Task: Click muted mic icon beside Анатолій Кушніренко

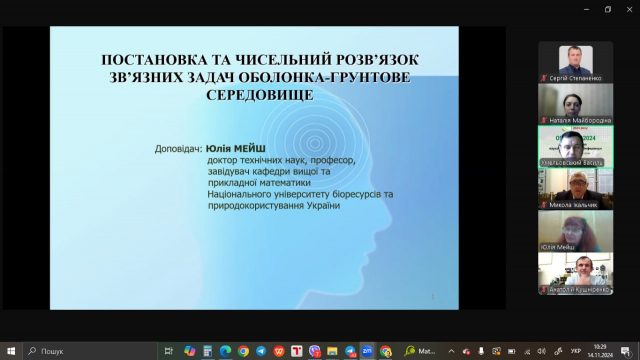Action: coord(544,289)
